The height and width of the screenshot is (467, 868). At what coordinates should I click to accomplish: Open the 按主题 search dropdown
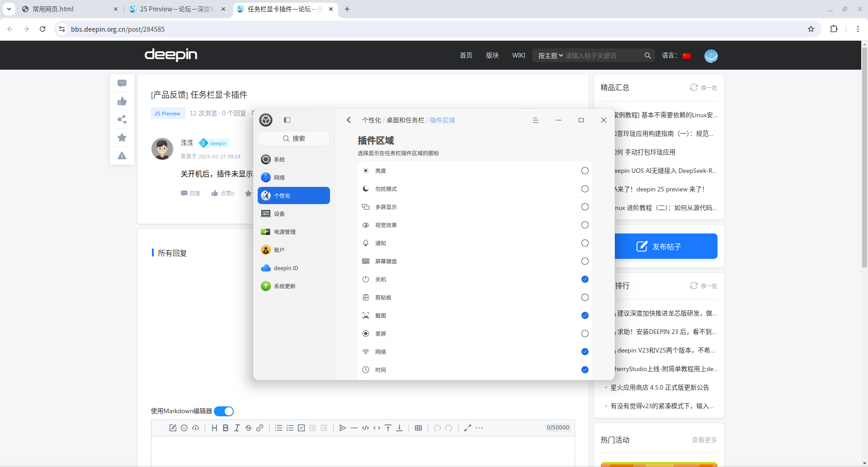[550, 56]
